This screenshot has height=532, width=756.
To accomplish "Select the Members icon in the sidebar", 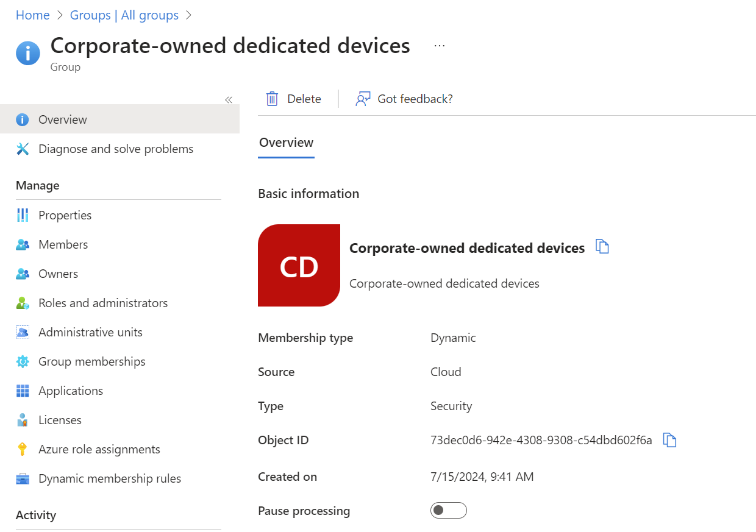I will tap(23, 244).
